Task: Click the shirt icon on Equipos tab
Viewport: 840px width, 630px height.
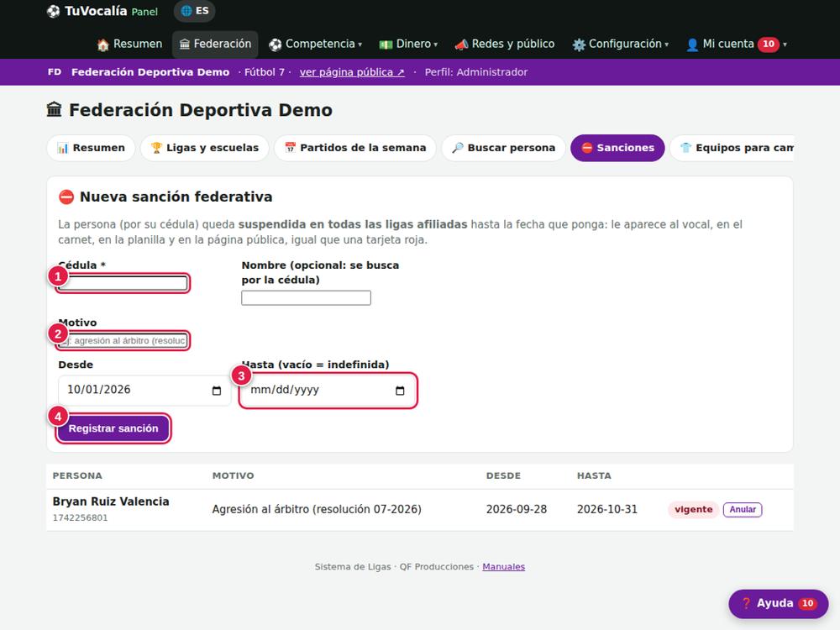Action: coord(685,148)
